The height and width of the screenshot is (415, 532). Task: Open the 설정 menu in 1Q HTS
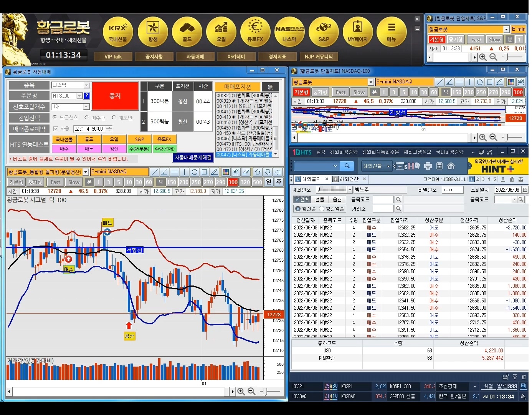[x=321, y=152]
